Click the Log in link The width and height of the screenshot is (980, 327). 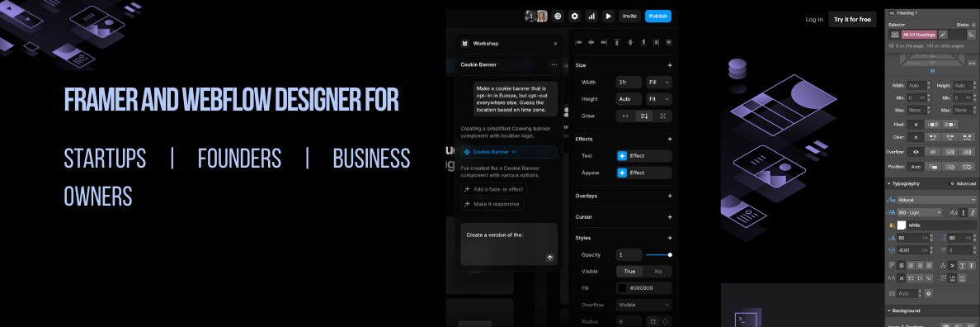813,19
